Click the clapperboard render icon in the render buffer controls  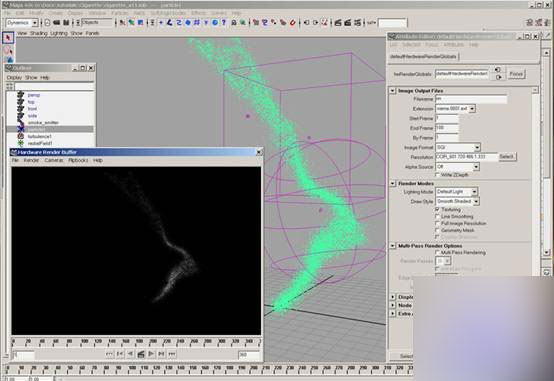pos(141,354)
